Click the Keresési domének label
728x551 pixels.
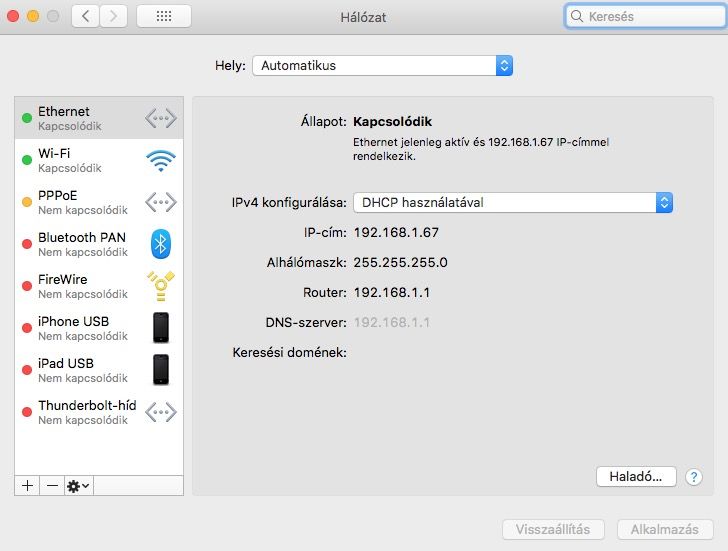click(290, 352)
